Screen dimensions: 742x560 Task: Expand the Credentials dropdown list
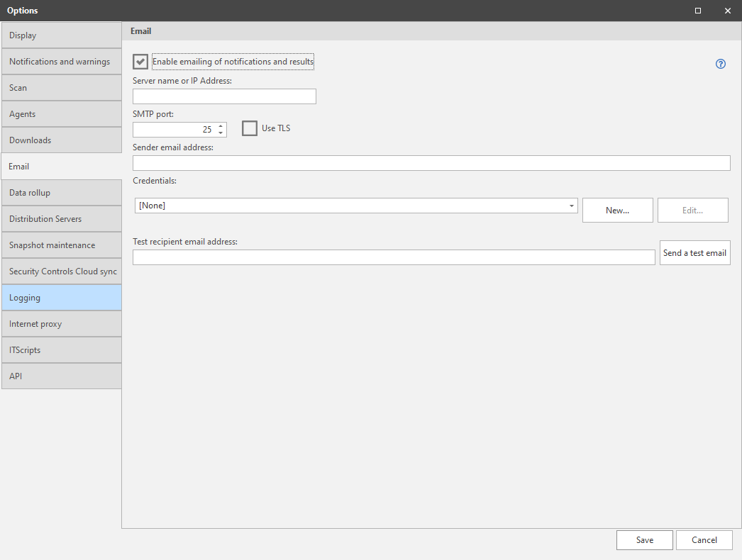pos(572,206)
